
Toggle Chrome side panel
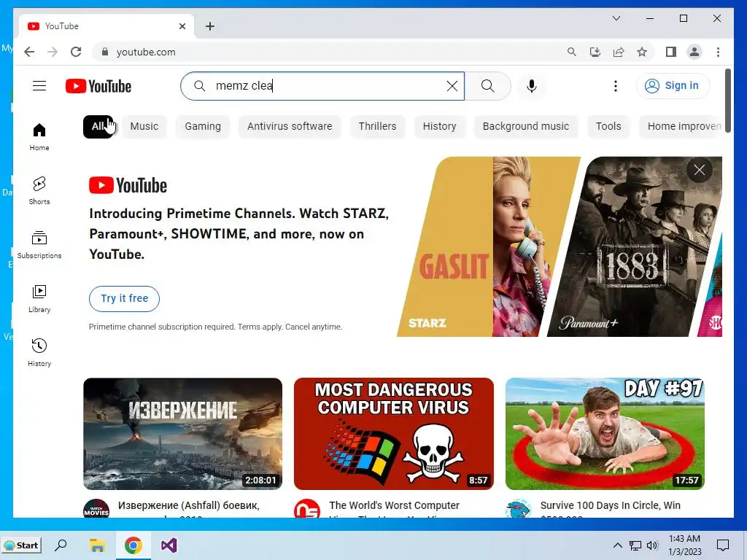point(671,52)
